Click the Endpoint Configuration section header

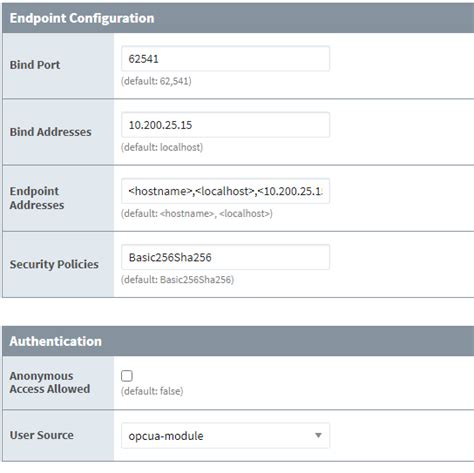[x=238, y=18]
